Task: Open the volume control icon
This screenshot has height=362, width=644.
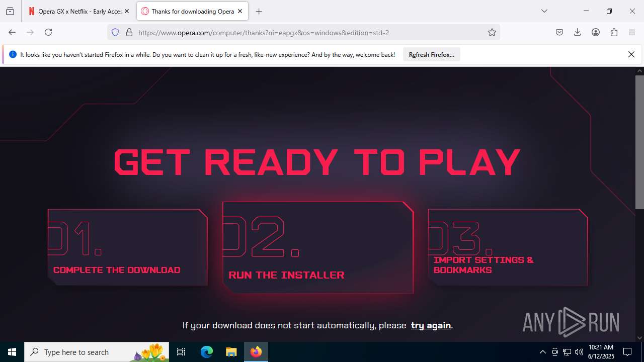Action: (579, 352)
